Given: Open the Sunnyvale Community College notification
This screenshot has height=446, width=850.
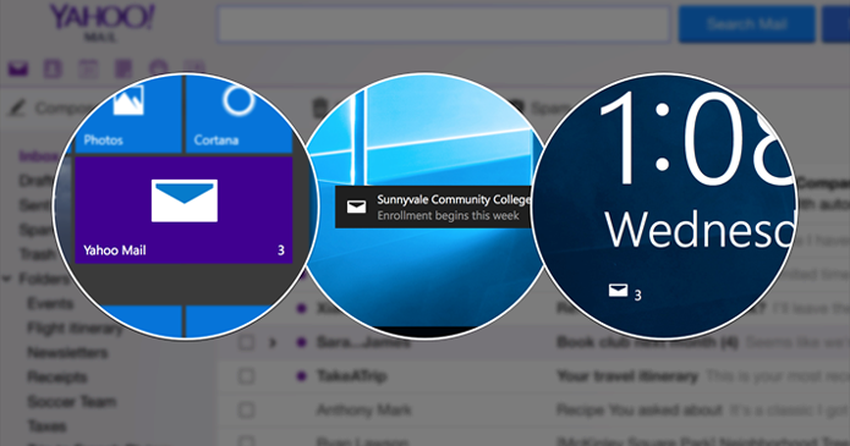Looking at the screenshot, I should [x=434, y=207].
